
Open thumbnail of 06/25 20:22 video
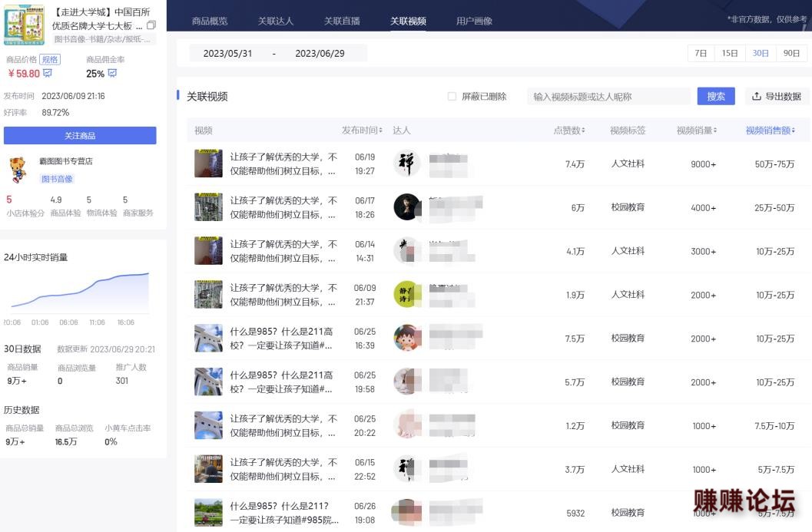[x=208, y=425]
